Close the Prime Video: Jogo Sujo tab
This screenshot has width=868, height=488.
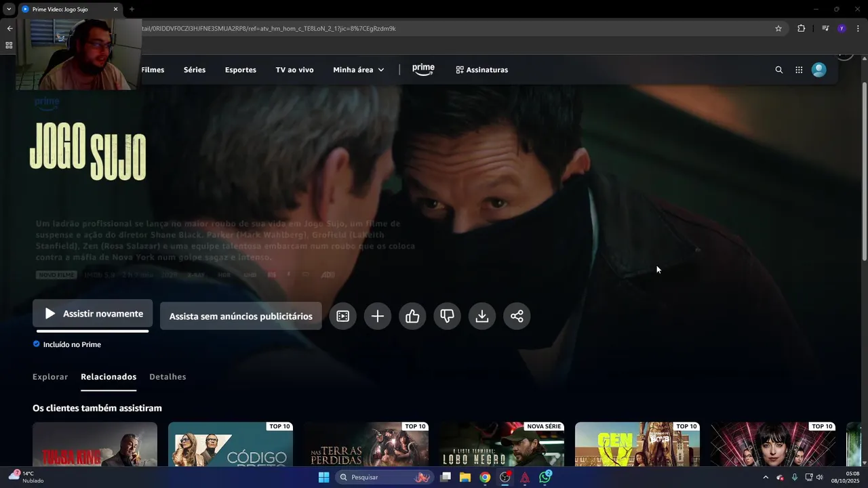[x=115, y=9]
